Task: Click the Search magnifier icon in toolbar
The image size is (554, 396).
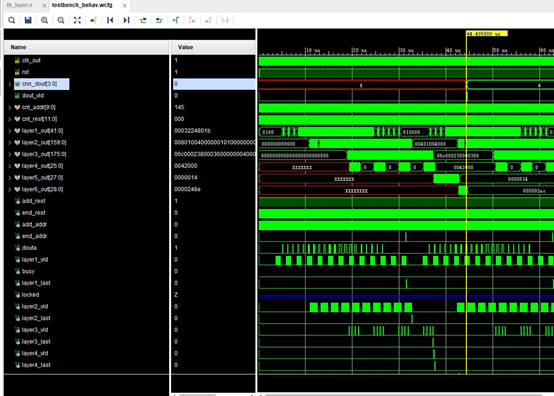Action: (x=12, y=20)
